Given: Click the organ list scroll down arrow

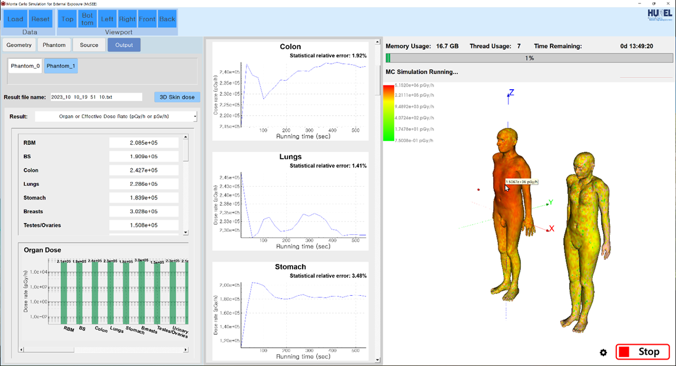Looking at the screenshot, I should (186, 232).
